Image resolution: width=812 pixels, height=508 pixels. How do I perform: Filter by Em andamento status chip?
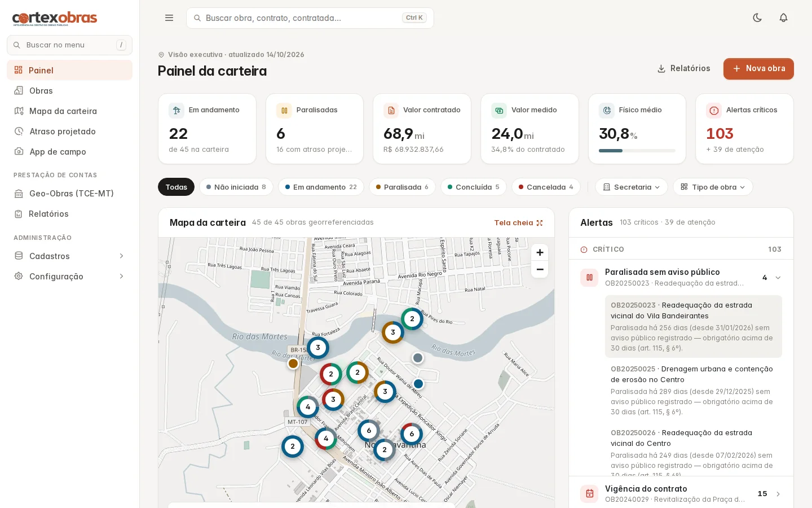[x=321, y=187]
